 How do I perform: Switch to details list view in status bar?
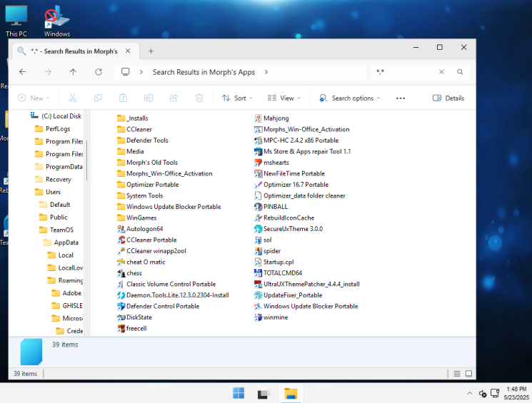[x=457, y=374]
